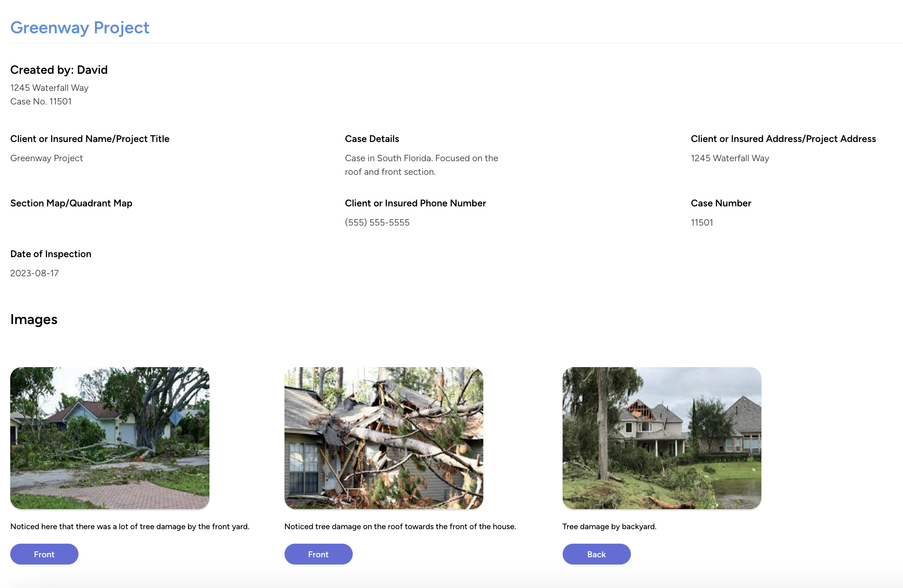Click the Back tag button
Viewport: 903px width, 588px height.
click(x=596, y=554)
